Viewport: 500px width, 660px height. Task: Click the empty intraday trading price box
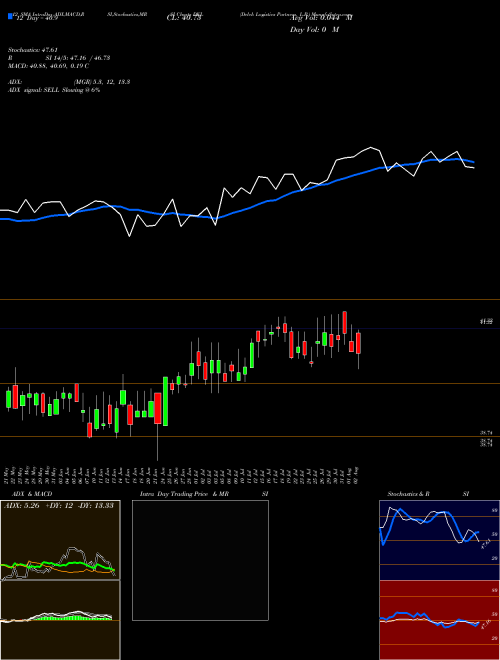click(x=200, y=560)
